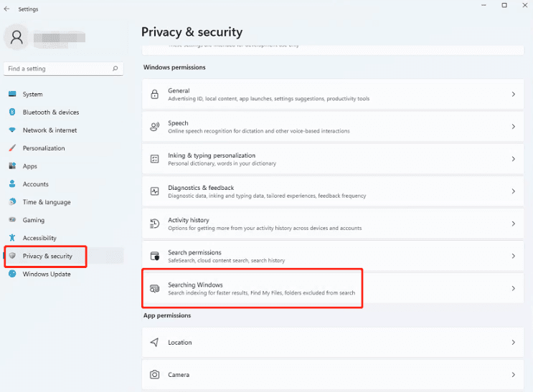
Task: Click the Personalization paintbrush icon
Action: click(12, 148)
